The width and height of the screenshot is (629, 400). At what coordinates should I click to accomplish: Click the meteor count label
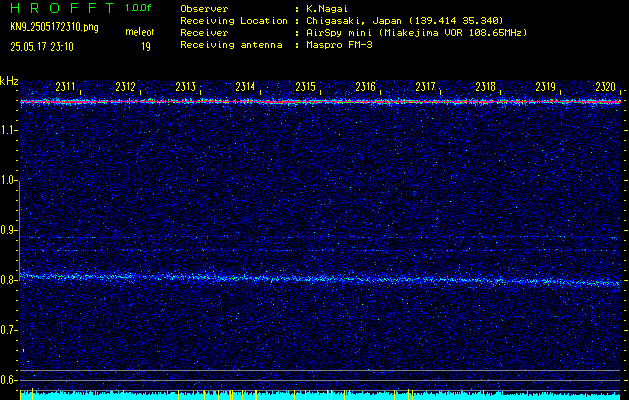point(140,32)
